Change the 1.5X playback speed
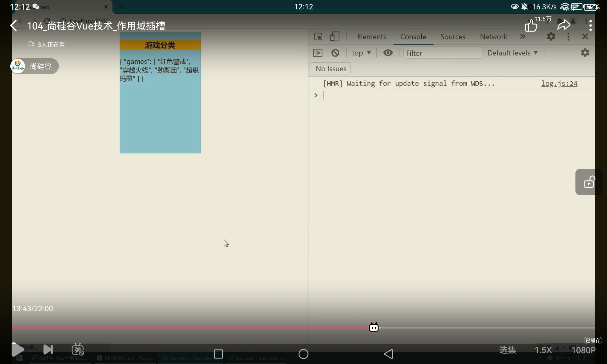Image resolution: width=607 pixels, height=364 pixels. tap(543, 350)
